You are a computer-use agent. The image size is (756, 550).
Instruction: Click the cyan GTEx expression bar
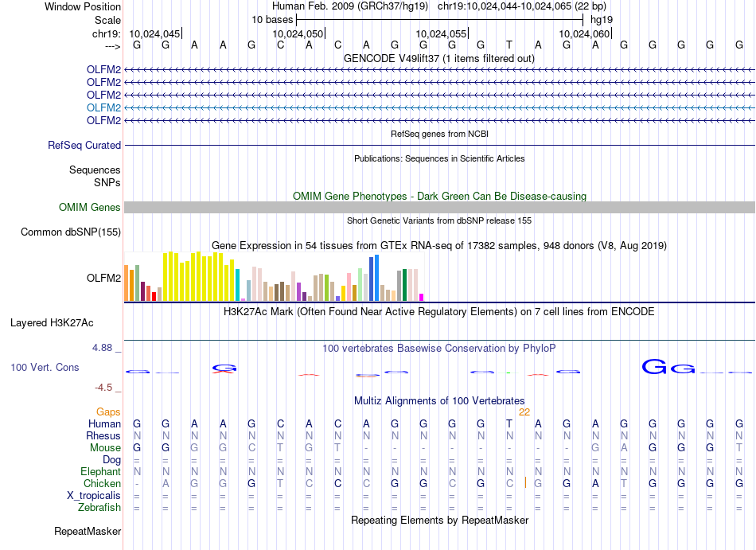[238, 286]
